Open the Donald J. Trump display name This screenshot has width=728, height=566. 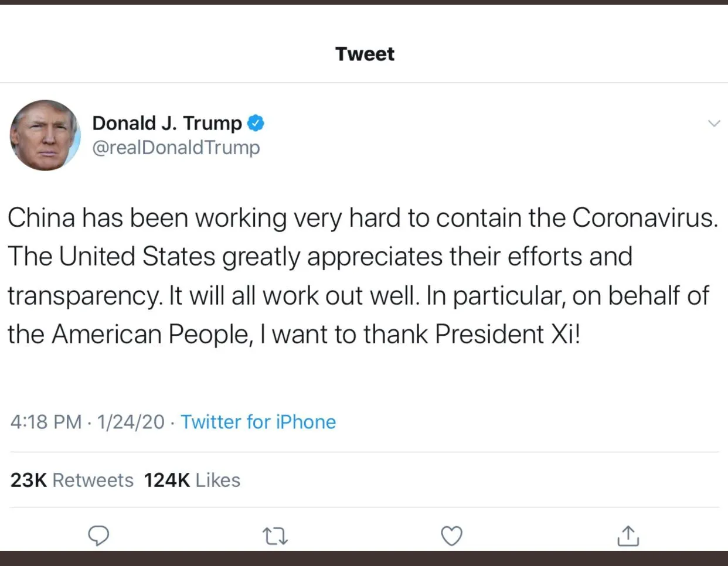click(167, 123)
